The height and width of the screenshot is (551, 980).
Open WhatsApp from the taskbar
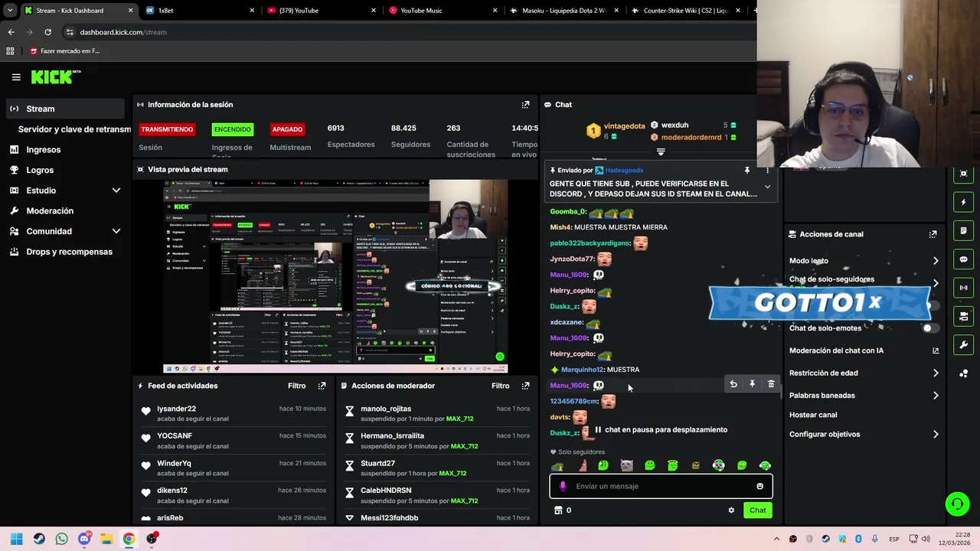point(61,539)
